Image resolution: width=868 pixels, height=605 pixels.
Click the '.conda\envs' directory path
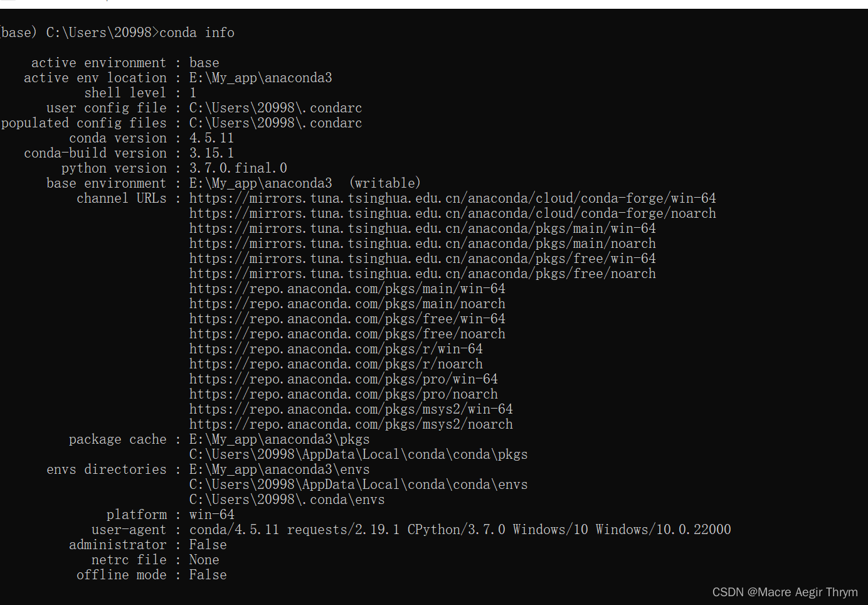coord(287,500)
